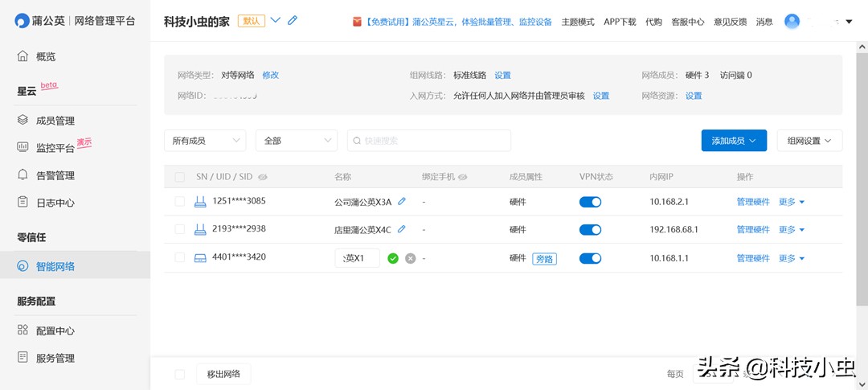Screen dimensions: 868x390
Task: Check the row 4401****3420 checkbox
Action: pos(180,257)
